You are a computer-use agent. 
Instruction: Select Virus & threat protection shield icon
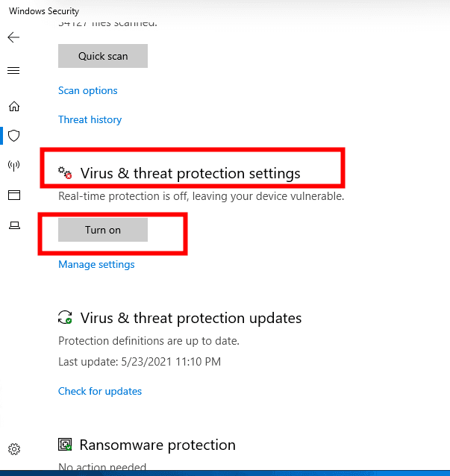pyautogui.click(x=13, y=136)
